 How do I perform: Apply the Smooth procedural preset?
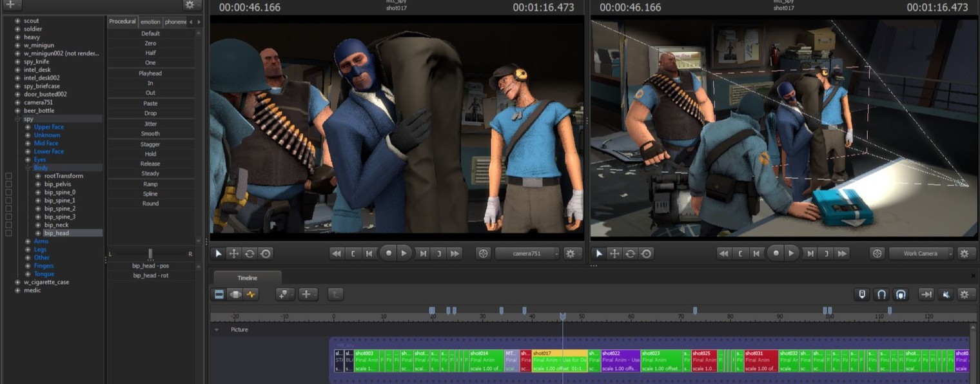click(151, 134)
